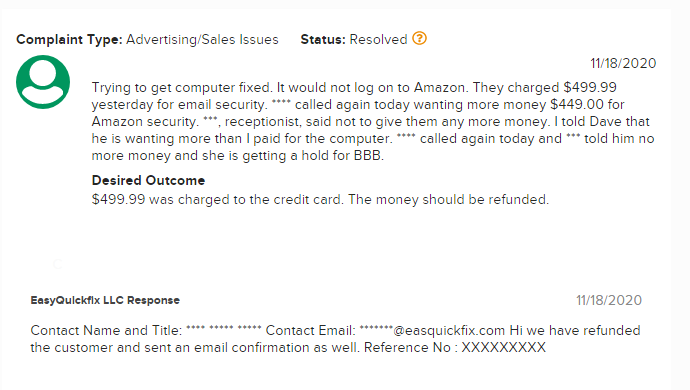This screenshot has width=690, height=390.
Task: Click the Advertising/Sales Issues complaint type text
Action: pyautogui.click(x=202, y=40)
